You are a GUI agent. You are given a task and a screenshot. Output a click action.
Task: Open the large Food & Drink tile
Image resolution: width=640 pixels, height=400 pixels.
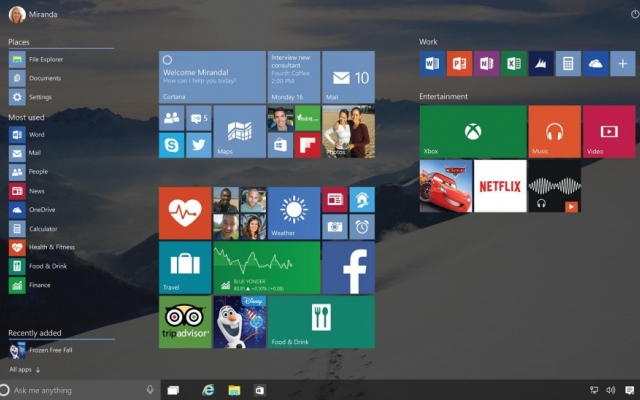[x=321, y=322]
